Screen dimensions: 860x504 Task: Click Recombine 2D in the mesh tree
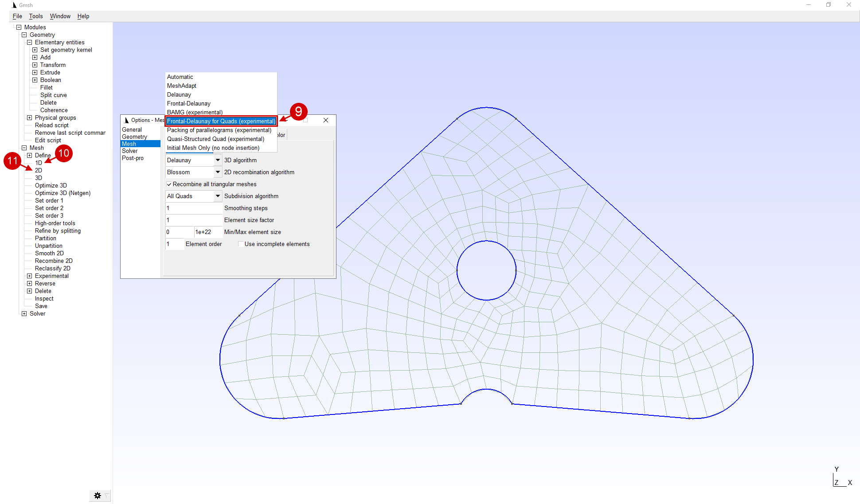[54, 261]
